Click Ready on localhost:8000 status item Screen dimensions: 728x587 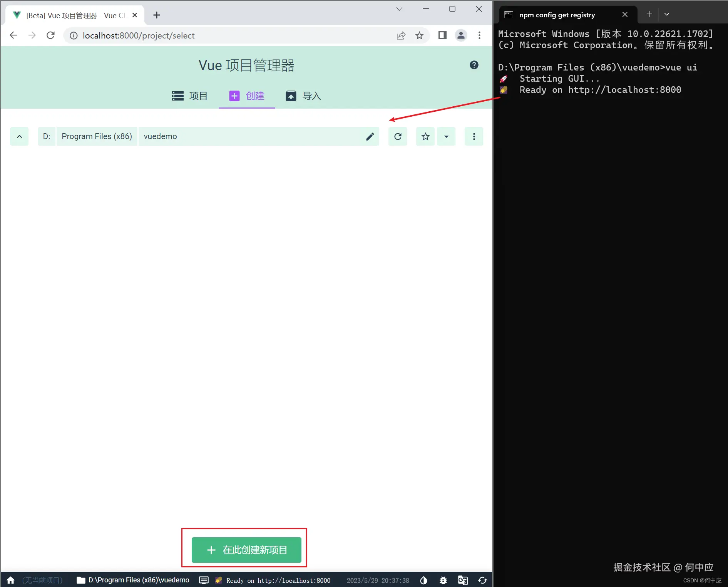(274, 580)
